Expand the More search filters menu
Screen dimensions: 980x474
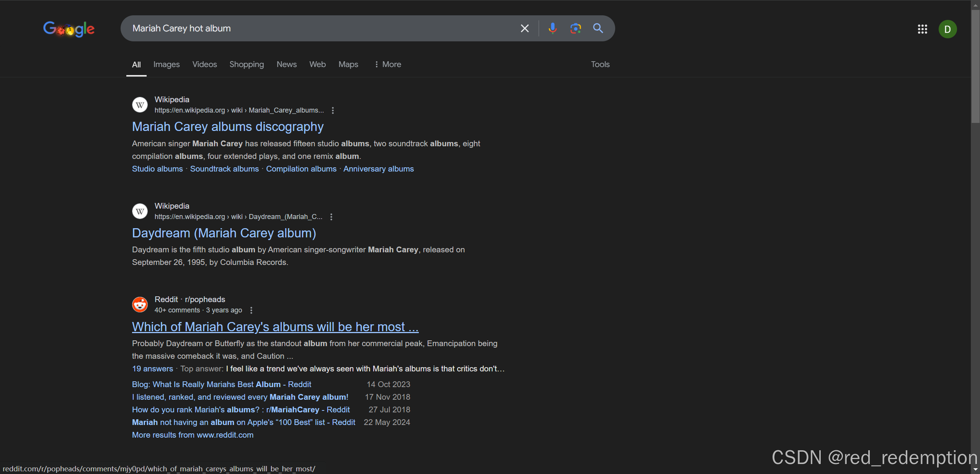[x=388, y=64]
